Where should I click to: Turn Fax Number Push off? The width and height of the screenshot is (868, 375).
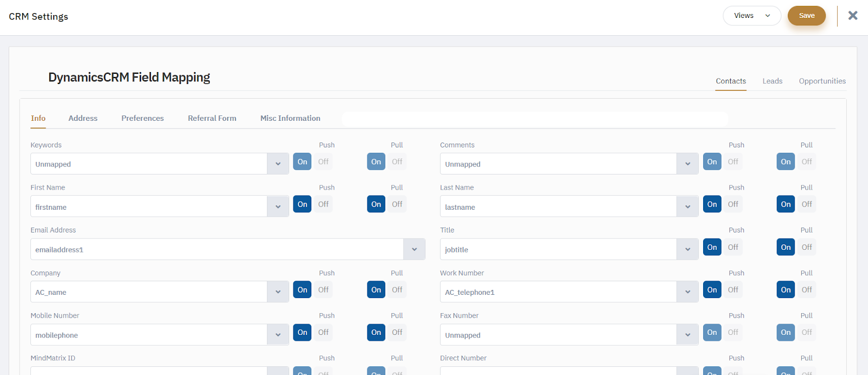pos(733,332)
